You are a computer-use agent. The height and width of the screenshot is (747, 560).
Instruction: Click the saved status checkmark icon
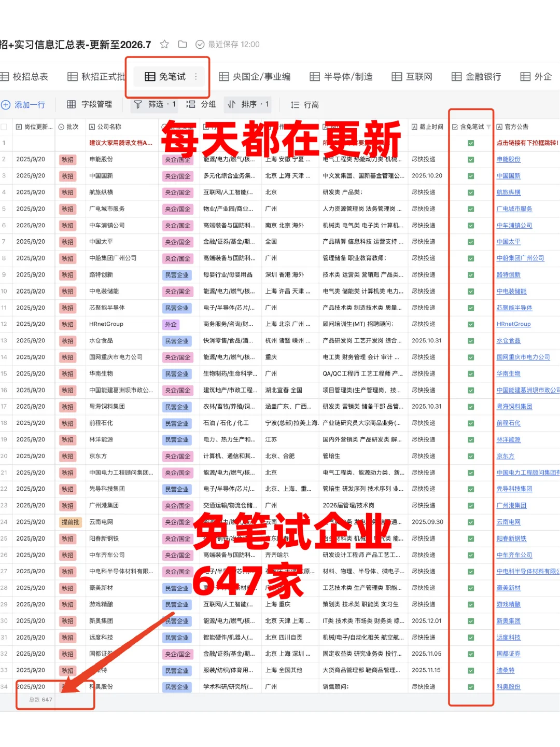pyautogui.click(x=200, y=45)
